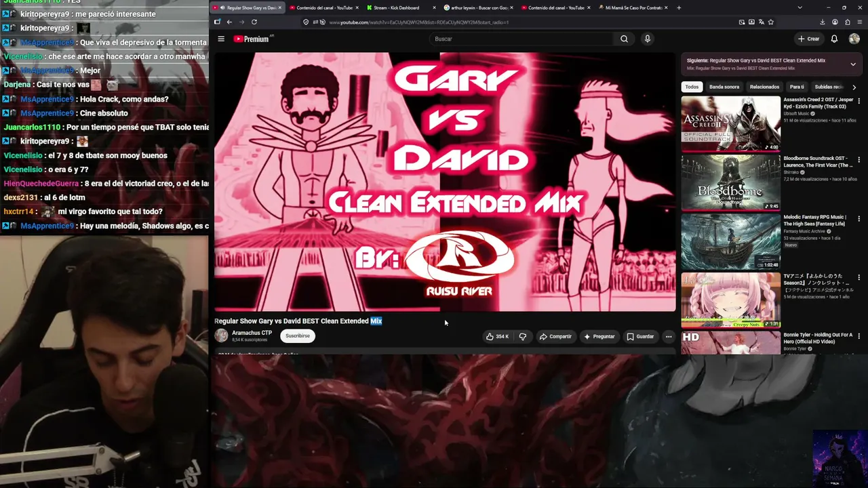Open the Aramachus CTP channel name link
Viewport: 868px width, 488px height.
252,333
